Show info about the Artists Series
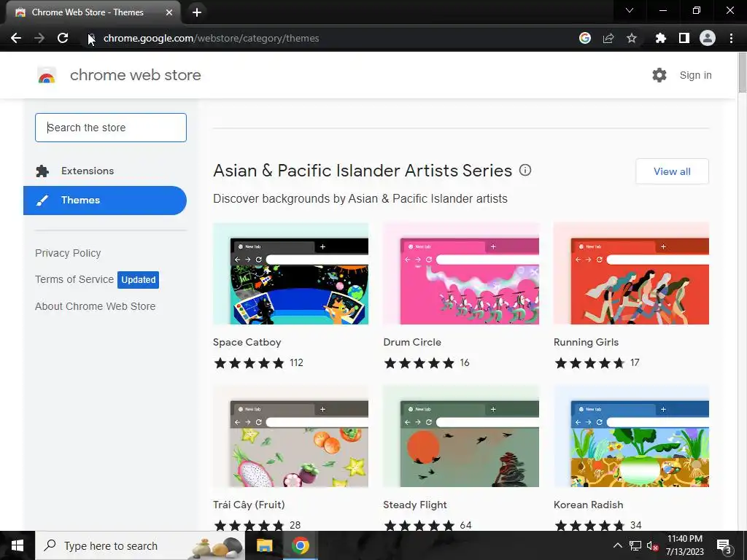Image resolution: width=747 pixels, height=560 pixels. click(x=525, y=170)
